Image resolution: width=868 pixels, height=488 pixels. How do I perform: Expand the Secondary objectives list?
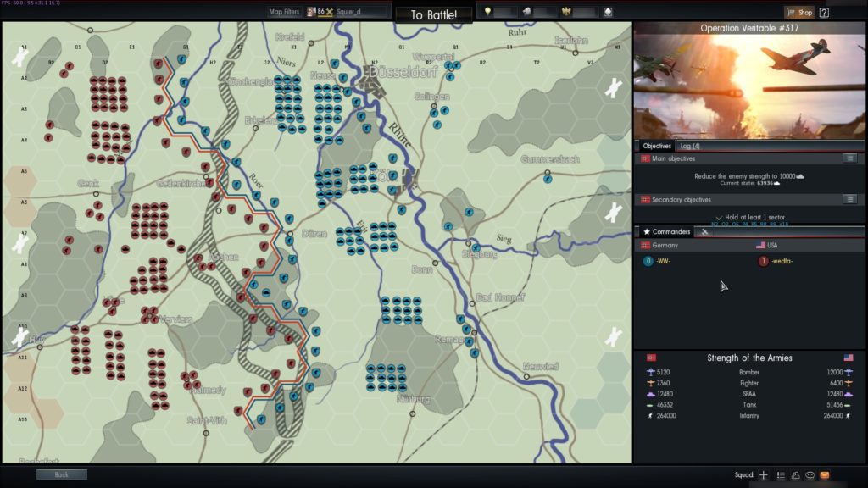point(849,199)
